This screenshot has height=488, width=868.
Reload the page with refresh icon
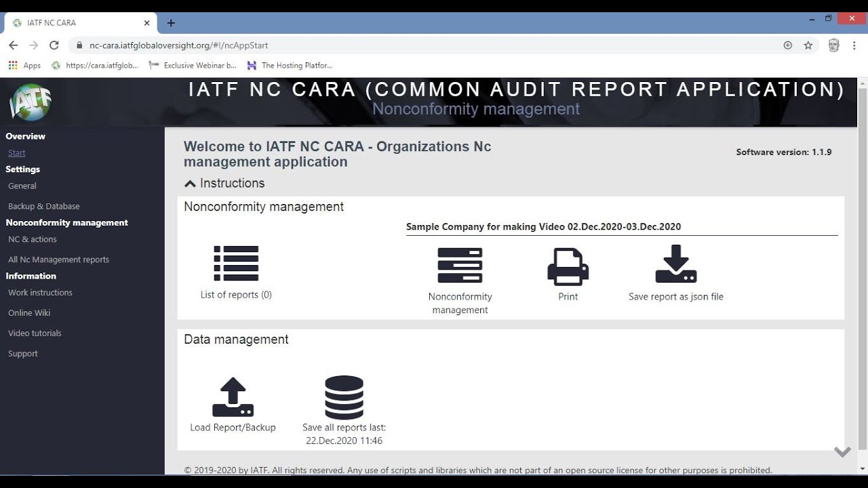(54, 45)
